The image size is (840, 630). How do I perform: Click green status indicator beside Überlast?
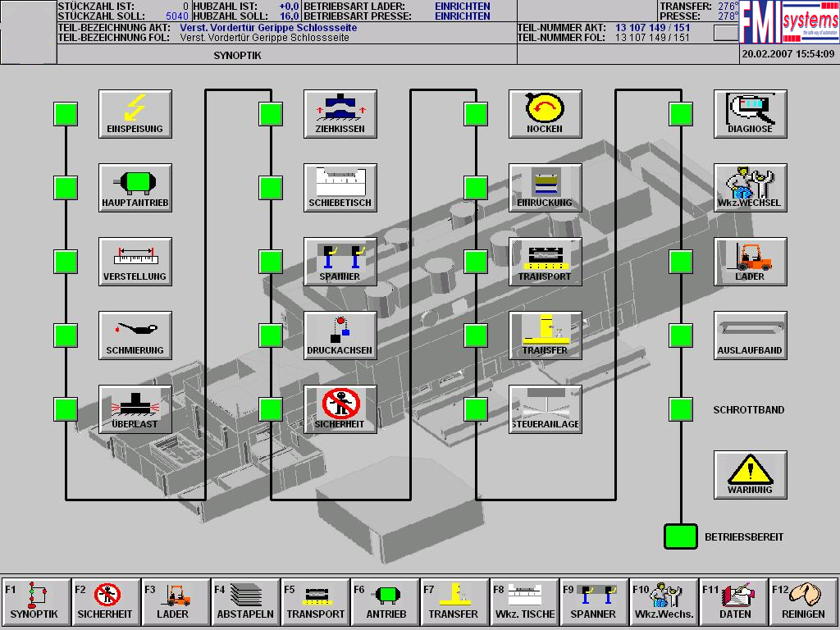(x=66, y=409)
